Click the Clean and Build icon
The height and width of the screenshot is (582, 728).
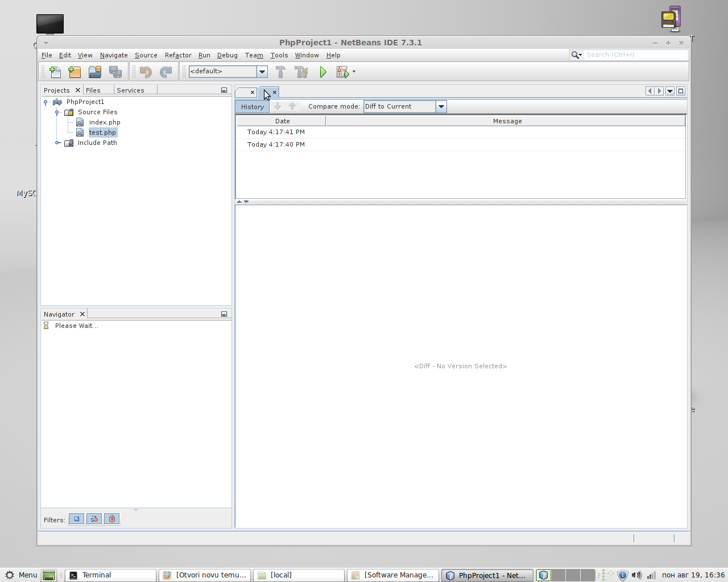[301, 72]
